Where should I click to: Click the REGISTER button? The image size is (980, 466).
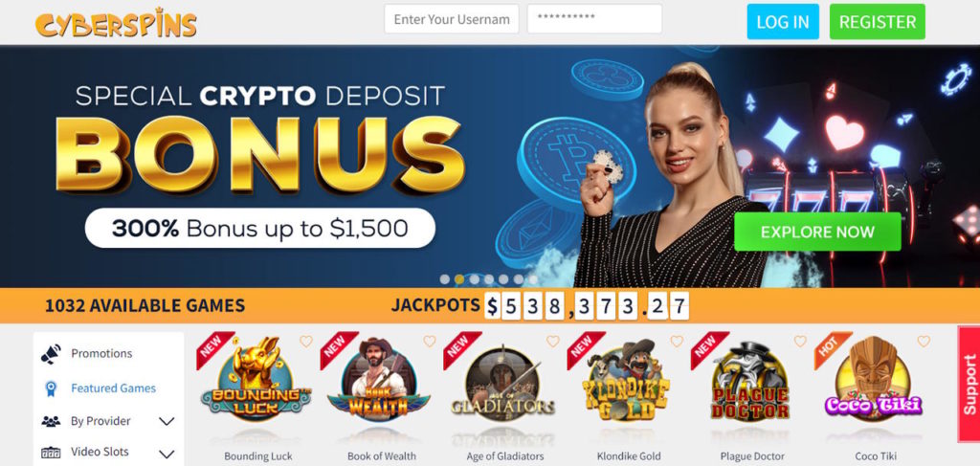coord(878,22)
